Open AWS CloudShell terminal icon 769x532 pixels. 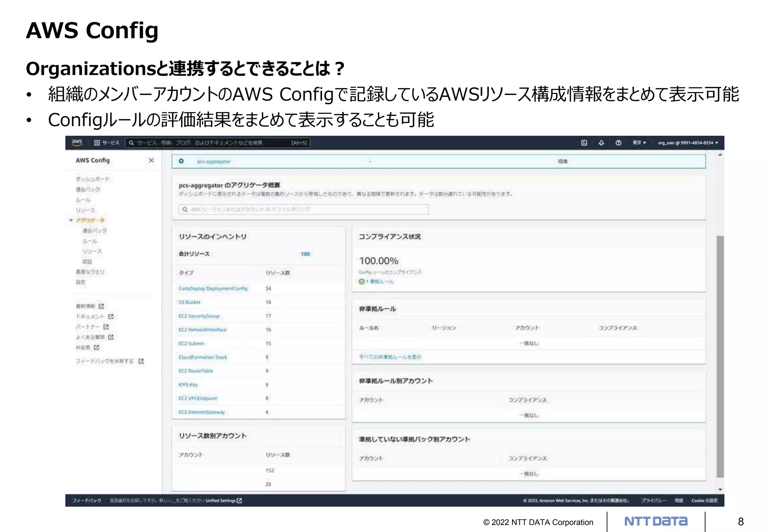click(584, 143)
